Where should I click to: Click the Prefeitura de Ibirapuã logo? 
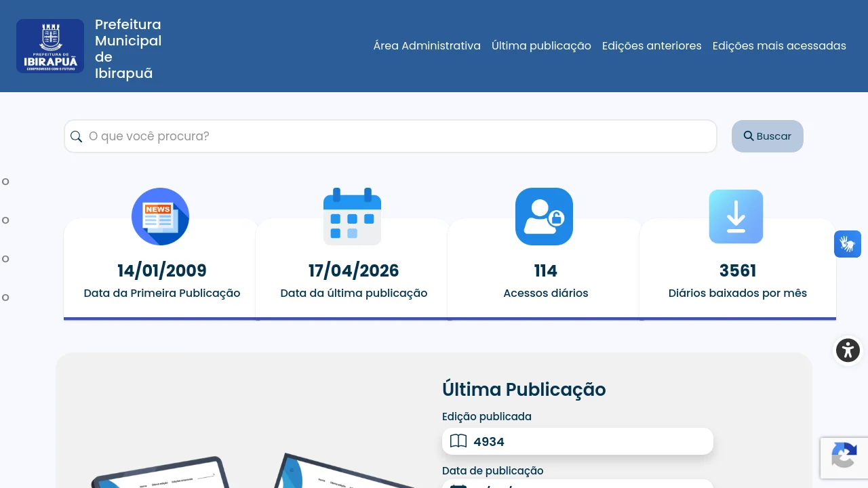click(50, 46)
